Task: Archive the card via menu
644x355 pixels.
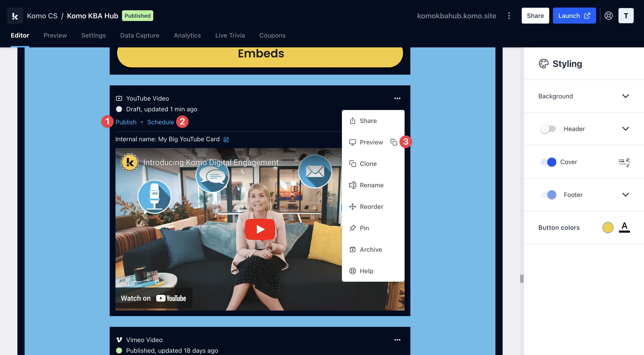Action: click(373, 249)
